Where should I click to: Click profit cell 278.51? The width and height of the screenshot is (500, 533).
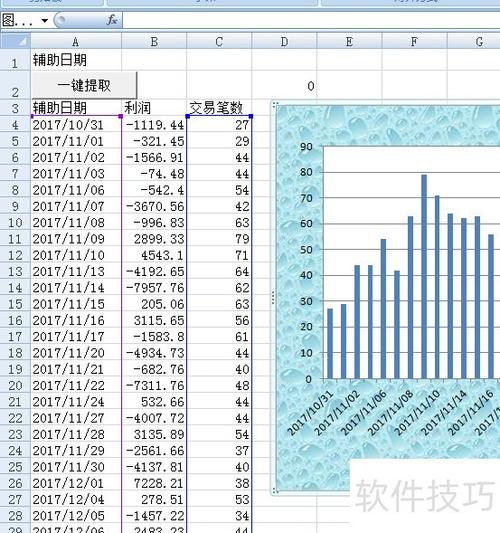[154, 499]
